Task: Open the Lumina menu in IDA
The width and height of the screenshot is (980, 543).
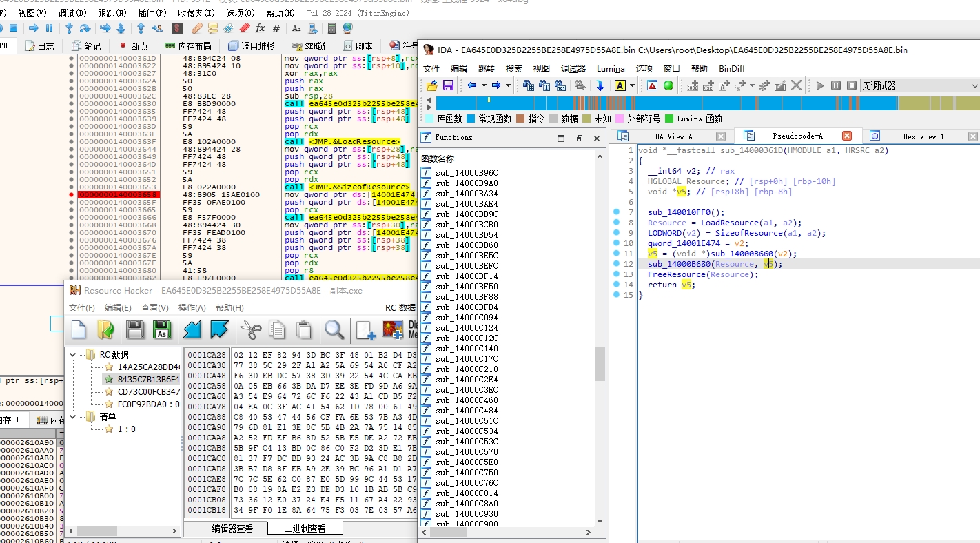Action: (x=611, y=68)
